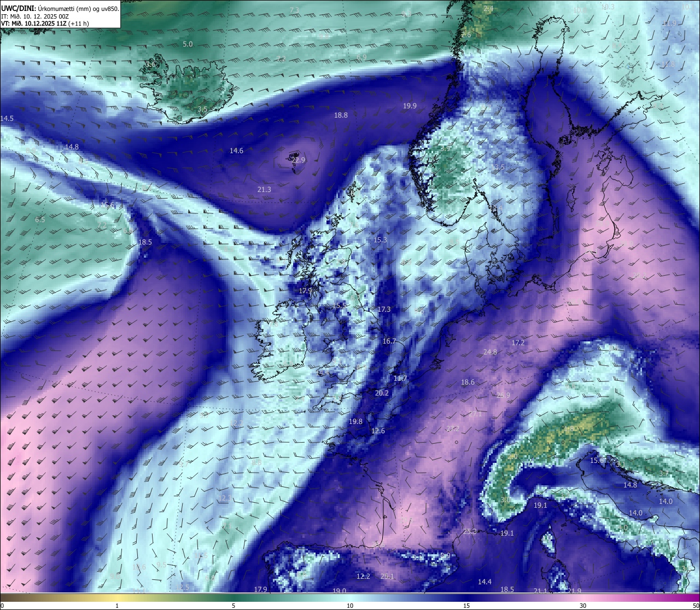Click the 25.3 value label

click(470, 532)
